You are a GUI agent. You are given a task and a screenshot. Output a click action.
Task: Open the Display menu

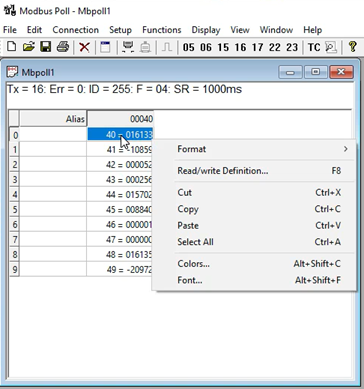coord(206,30)
